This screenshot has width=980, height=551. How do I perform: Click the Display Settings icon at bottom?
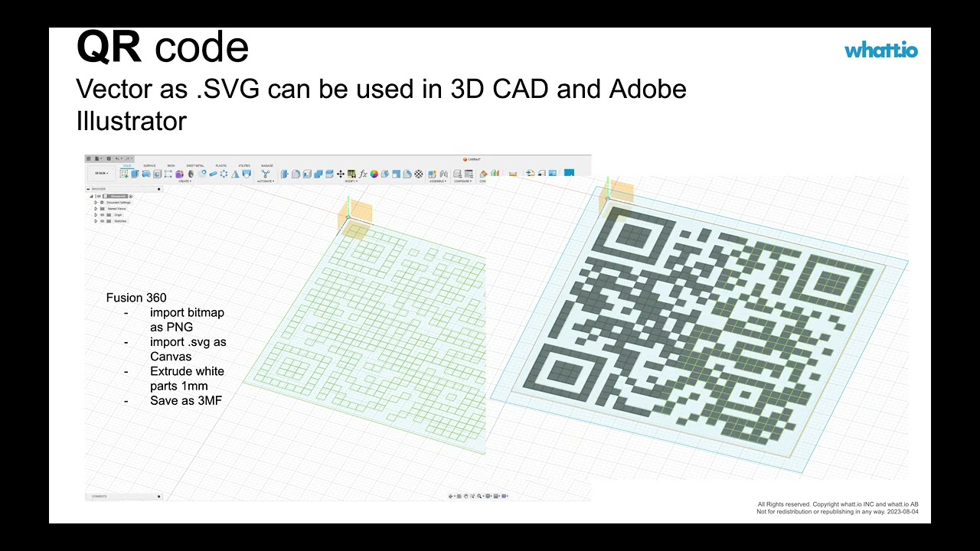pos(488,496)
